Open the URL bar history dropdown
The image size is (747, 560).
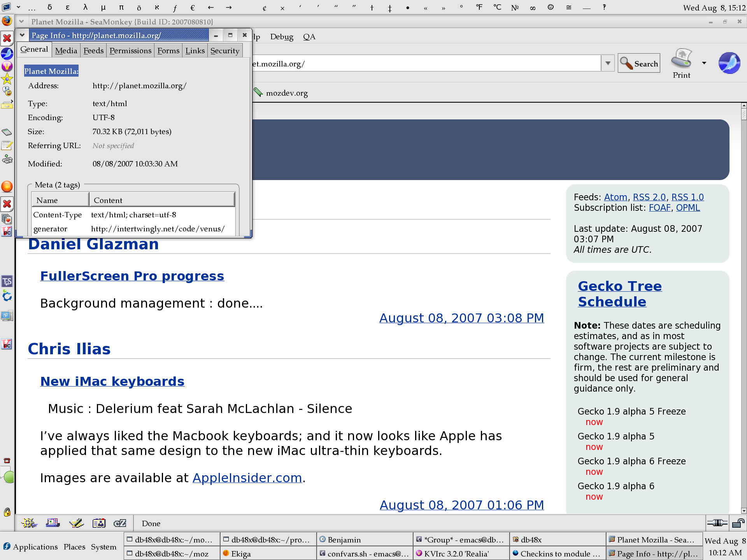pyautogui.click(x=608, y=63)
